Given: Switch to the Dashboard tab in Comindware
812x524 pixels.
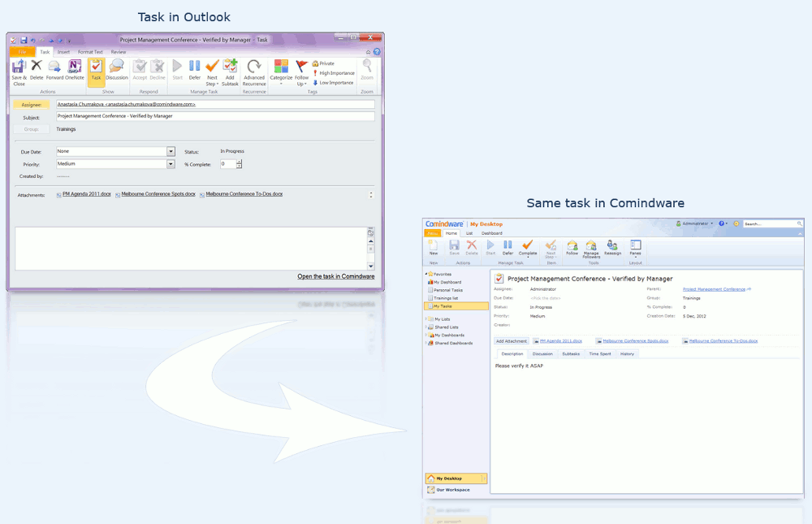Looking at the screenshot, I should pos(492,233).
